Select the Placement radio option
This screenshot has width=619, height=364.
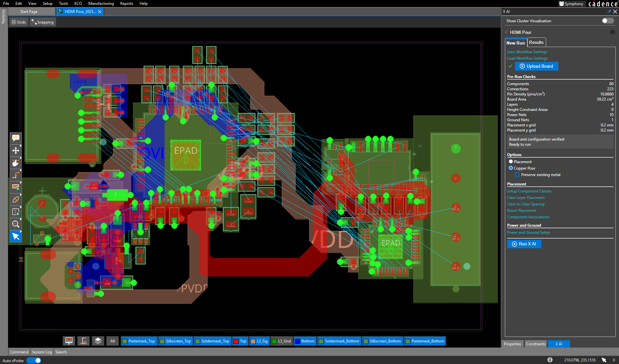click(x=511, y=162)
